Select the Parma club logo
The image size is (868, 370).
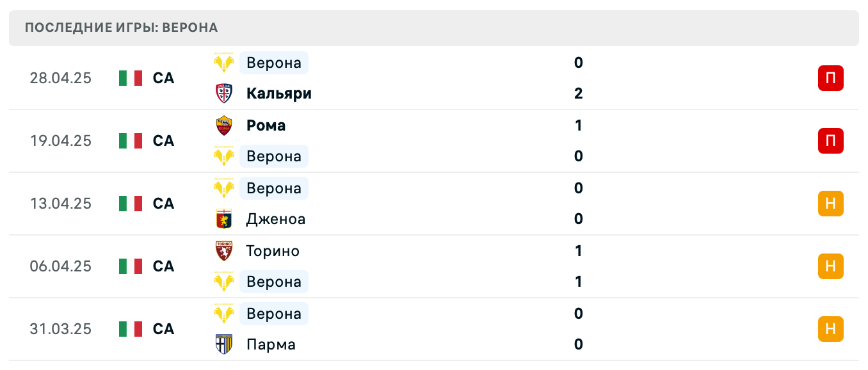point(225,344)
